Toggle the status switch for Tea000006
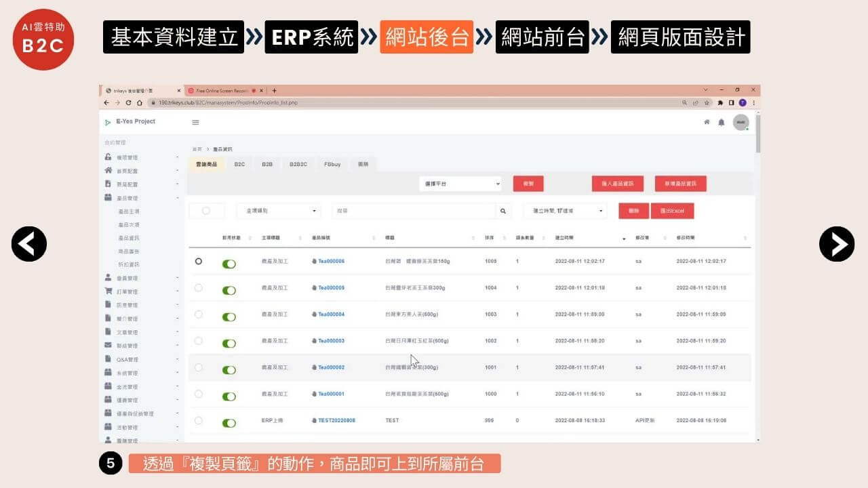Viewport: 868px width, 488px height. tap(229, 264)
